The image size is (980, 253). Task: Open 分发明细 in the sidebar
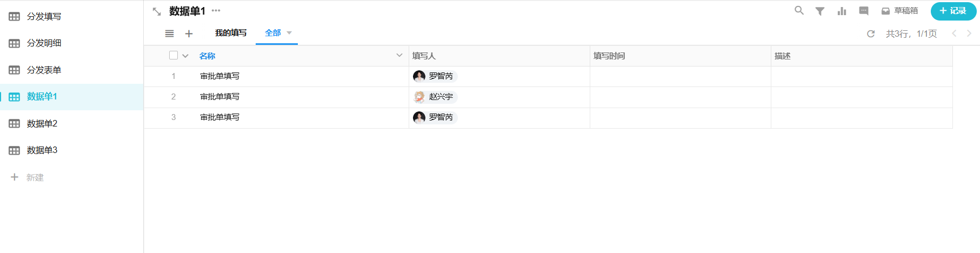coord(44,43)
